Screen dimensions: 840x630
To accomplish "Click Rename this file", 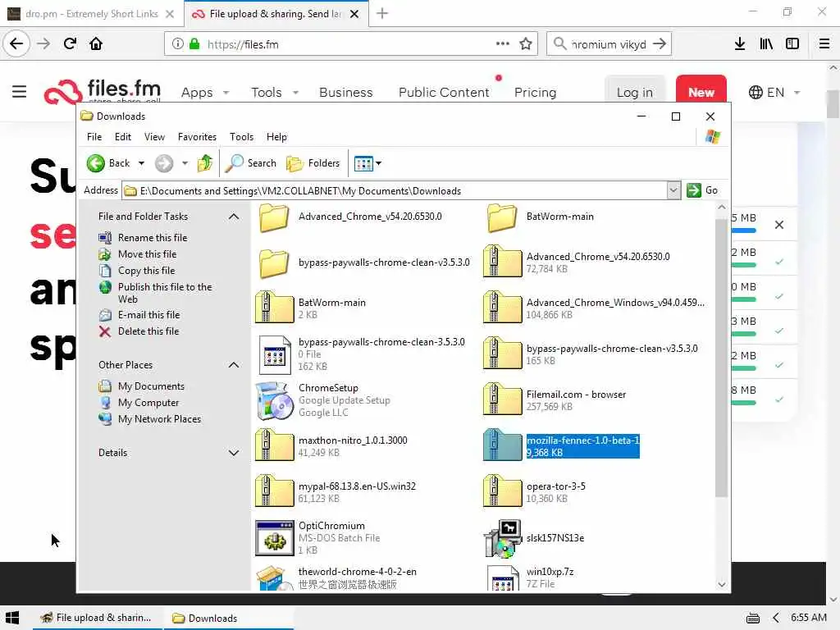I will (x=153, y=237).
